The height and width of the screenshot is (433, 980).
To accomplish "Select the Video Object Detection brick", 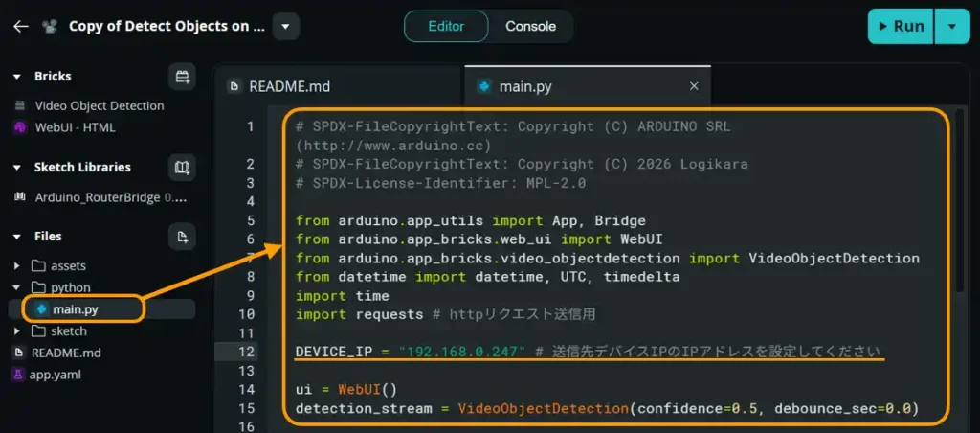I will pyautogui.click(x=100, y=105).
